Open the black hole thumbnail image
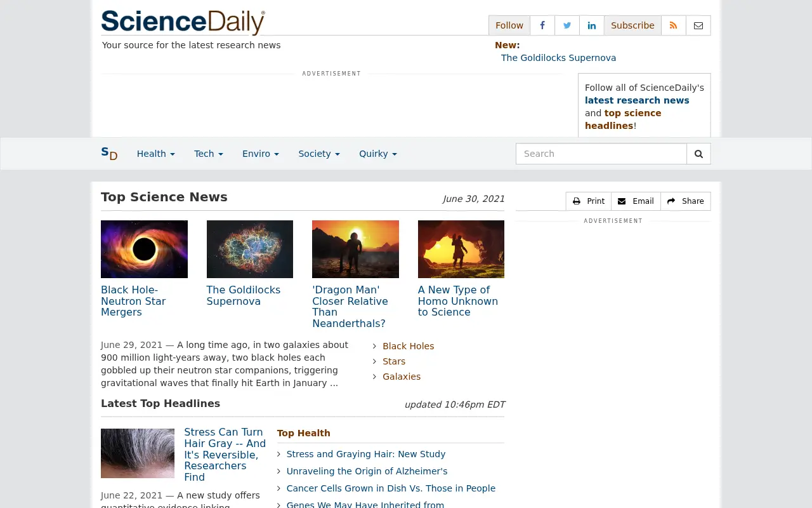The height and width of the screenshot is (508, 812). pos(144,249)
